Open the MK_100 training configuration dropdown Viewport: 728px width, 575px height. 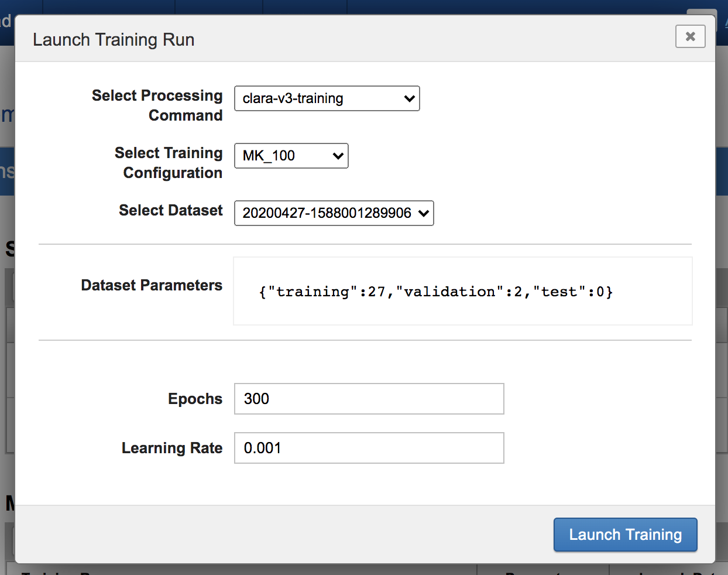click(291, 156)
